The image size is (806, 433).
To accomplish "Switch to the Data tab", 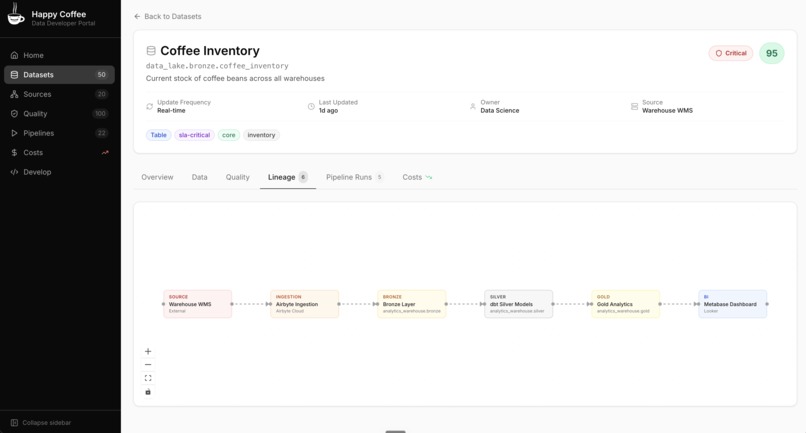I will pos(199,177).
